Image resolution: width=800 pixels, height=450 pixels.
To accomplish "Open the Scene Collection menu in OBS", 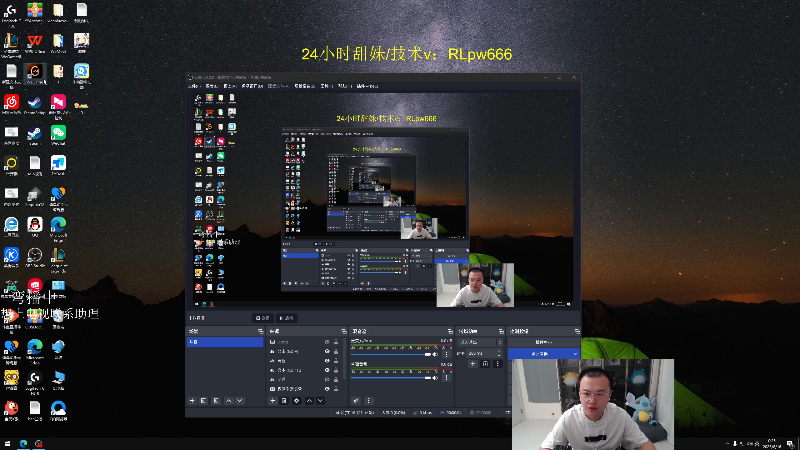I will pos(305,86).
